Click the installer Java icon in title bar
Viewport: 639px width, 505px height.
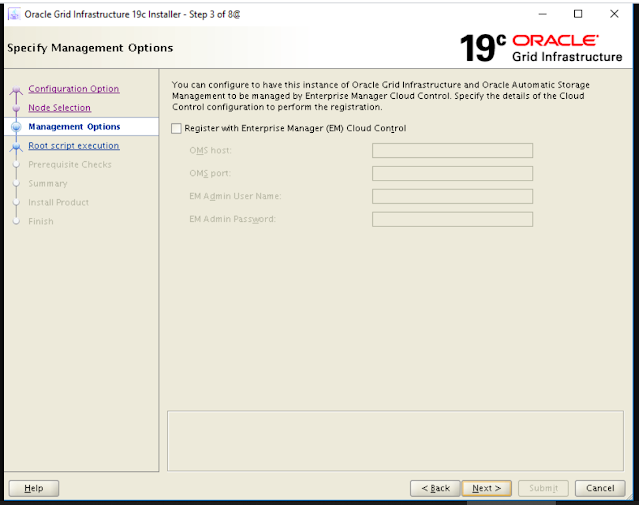pos(14,14)
